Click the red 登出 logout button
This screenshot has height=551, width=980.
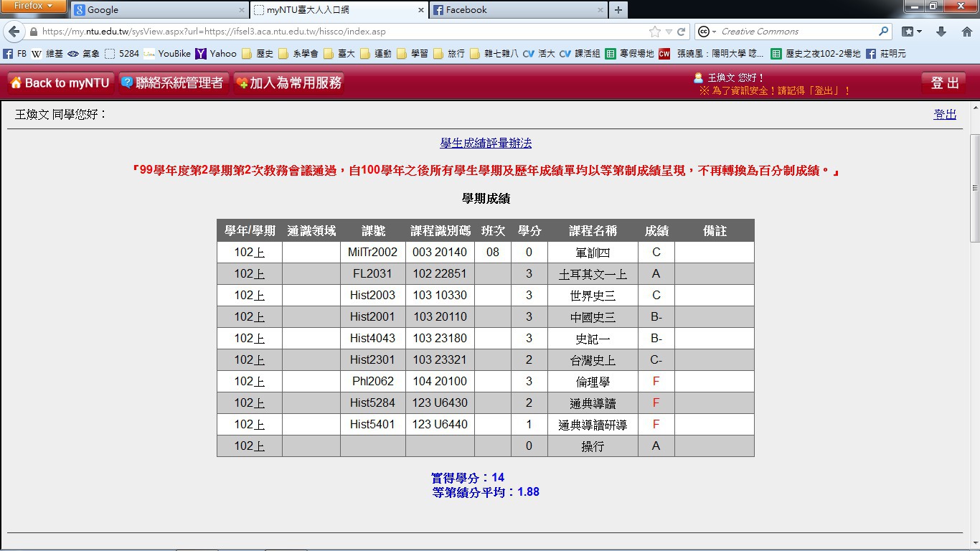pyautogui.click(x=944, y=83)
